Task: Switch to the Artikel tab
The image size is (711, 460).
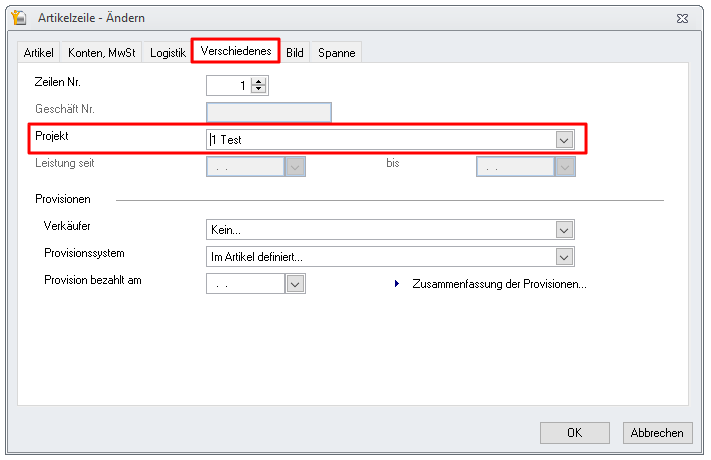Action: coord(38,53)
